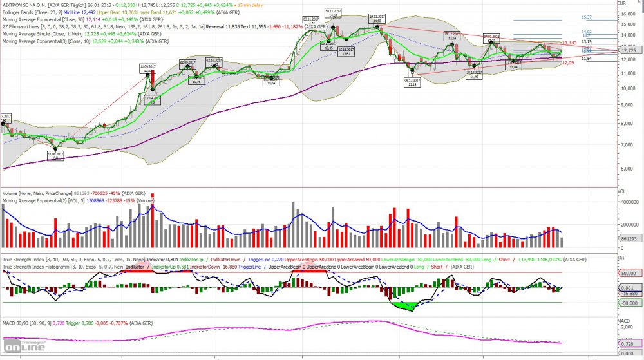Image resolution: width=644 pixels, height=360 pixels.
Task: Click the 13,19 Fibonacci level label
Action: coord(587,41)
